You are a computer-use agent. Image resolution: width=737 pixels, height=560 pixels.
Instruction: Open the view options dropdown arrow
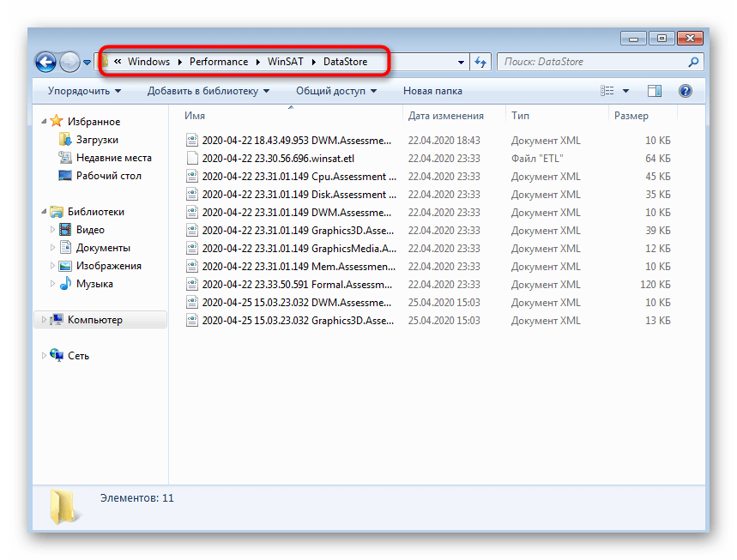[x=625, y=91]
